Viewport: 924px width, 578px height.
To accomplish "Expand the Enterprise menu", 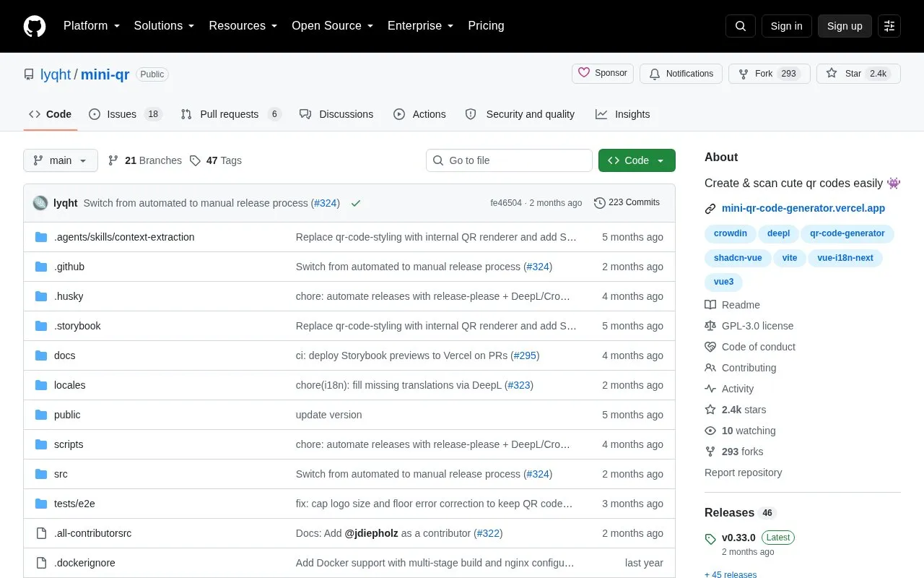I will [x=421, y=26].
